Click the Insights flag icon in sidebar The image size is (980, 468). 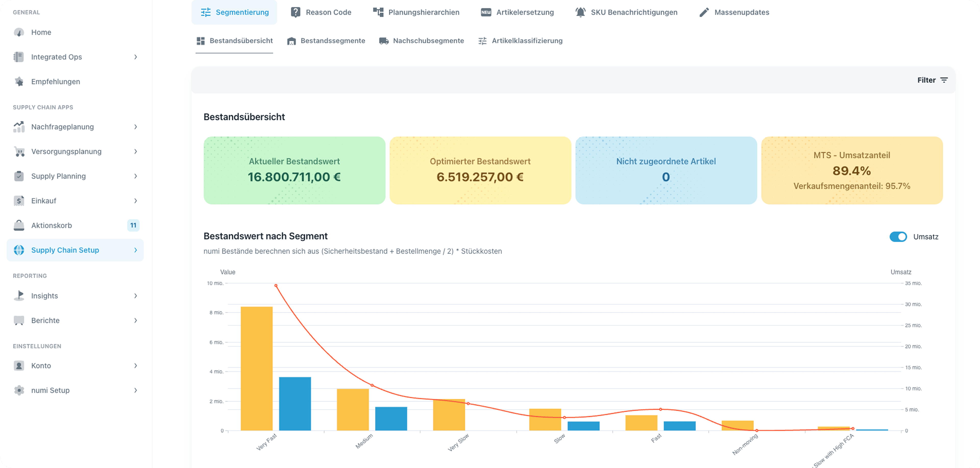tap(19, 296)
